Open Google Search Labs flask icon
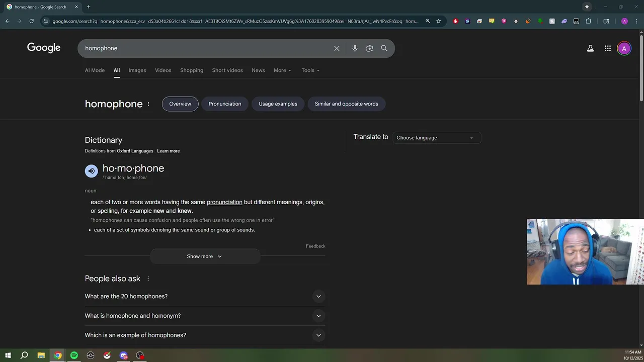 590,48
